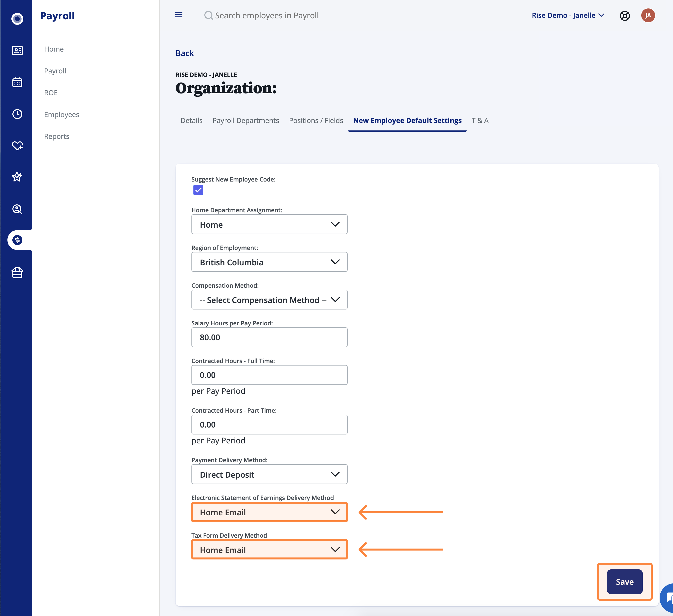
Task: Click Contracted Hours - Part Time field
Action: point(269,425)
